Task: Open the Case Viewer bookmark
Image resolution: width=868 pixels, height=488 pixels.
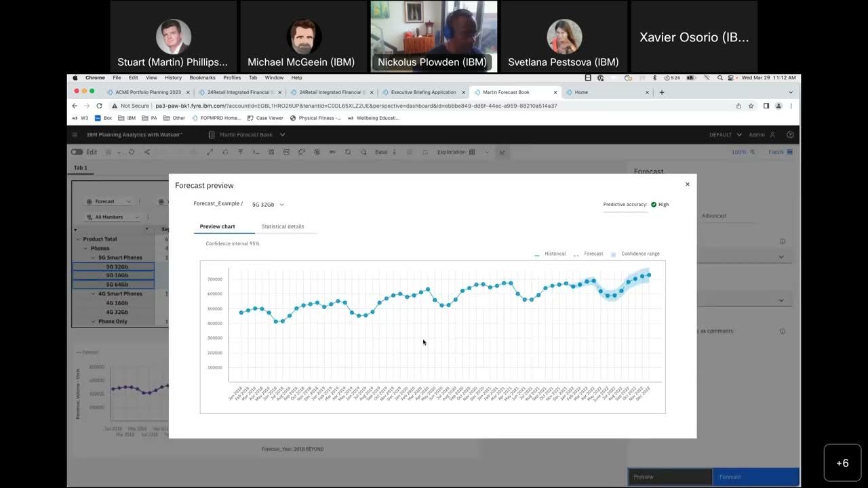Action: click(x=265, y=118)
